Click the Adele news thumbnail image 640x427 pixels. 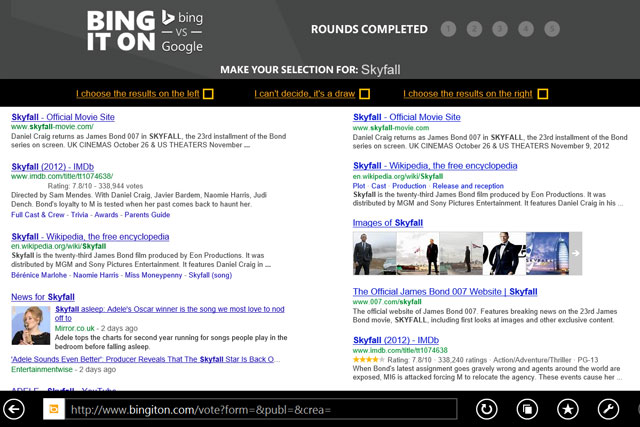point(30,325)
